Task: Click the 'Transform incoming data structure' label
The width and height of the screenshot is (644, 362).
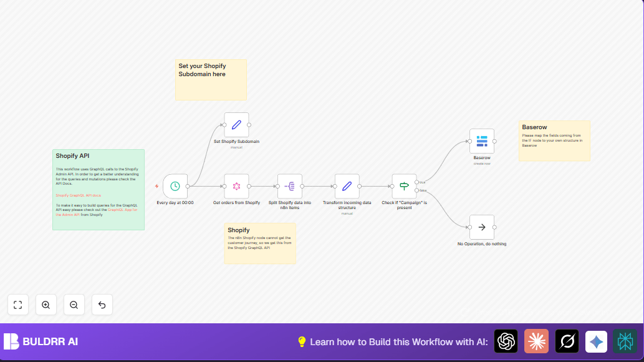Action: [347, 205]
